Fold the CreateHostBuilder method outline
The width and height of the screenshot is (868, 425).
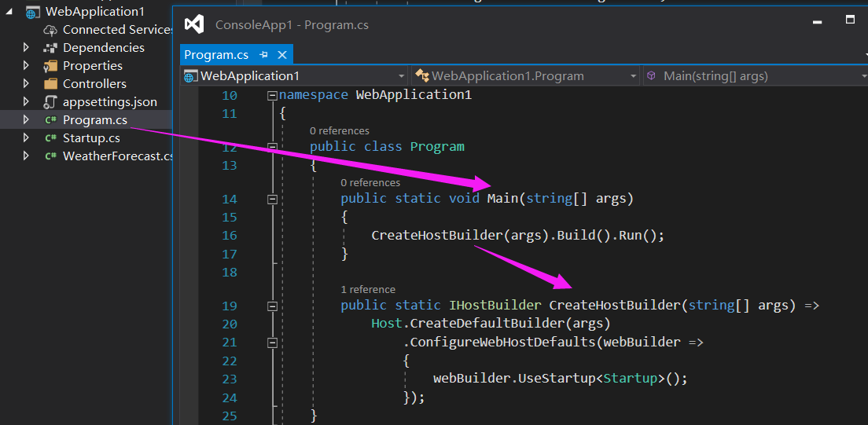click(x=272, y=306)
